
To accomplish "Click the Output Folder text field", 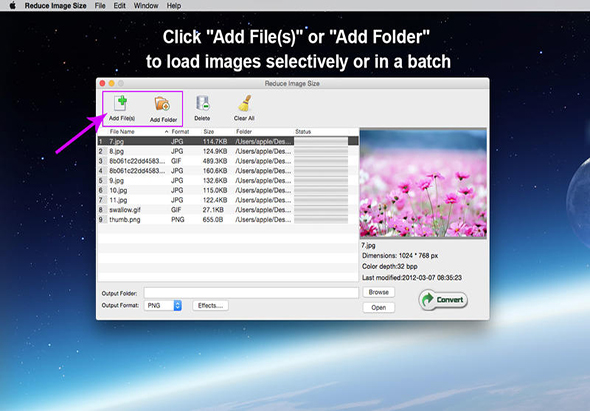I will point(251,293).
